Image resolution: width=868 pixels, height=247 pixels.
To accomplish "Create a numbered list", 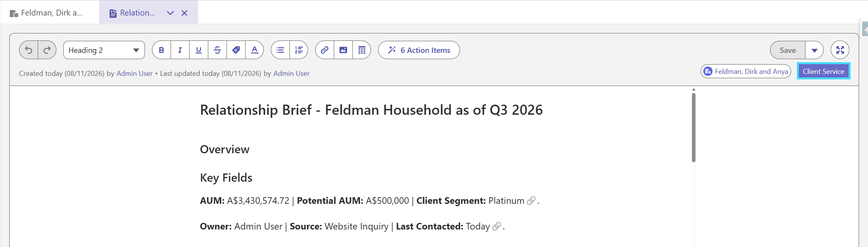I will (x=299, y=50).
